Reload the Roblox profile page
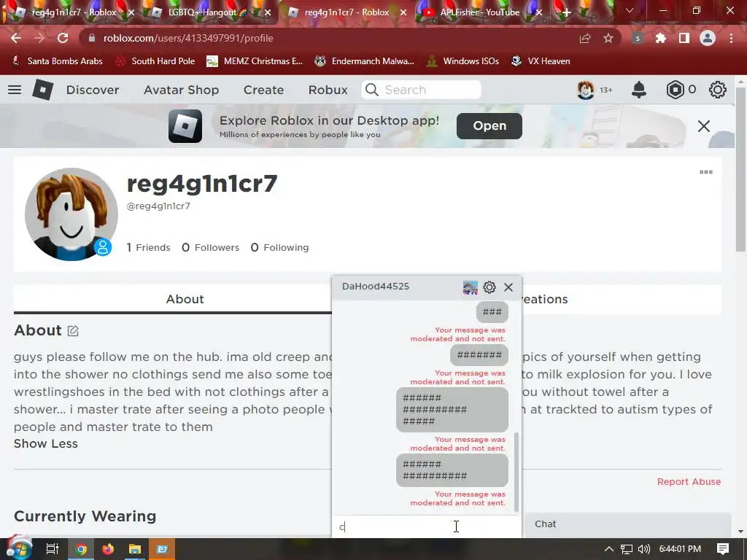747x560 pixels. pos(63,38)
